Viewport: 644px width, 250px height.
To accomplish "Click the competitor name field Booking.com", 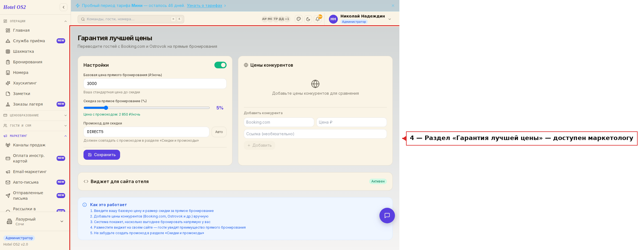I will coord(279,122).
